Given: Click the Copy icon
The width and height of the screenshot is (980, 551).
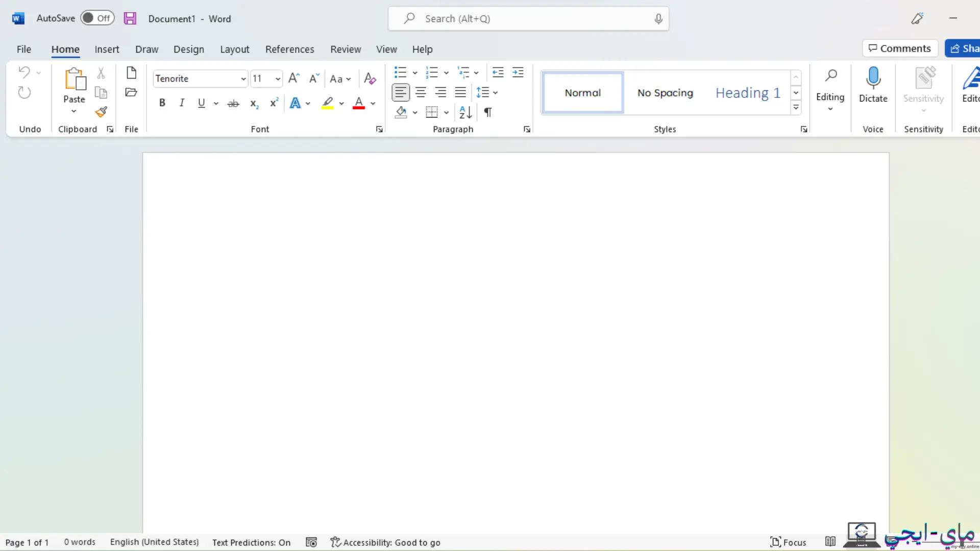Looking at the screenshot, I should click(x=101, y=92).
